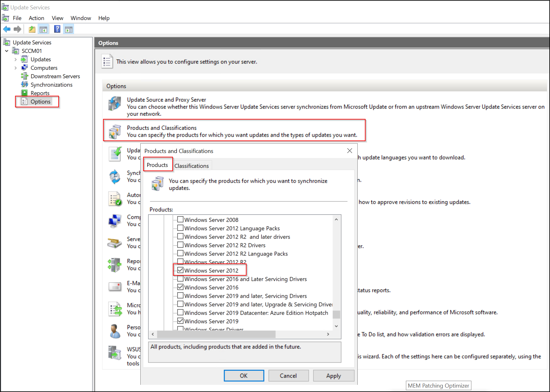Uncheck the Windows Server 2016 checkbox
This screenshot has width=550, height=392.
(x=180, y=287)
